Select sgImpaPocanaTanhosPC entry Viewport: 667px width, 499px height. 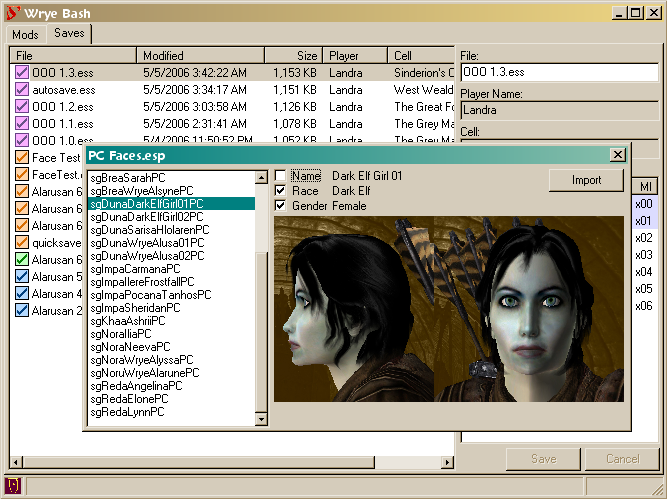[171, 295]
